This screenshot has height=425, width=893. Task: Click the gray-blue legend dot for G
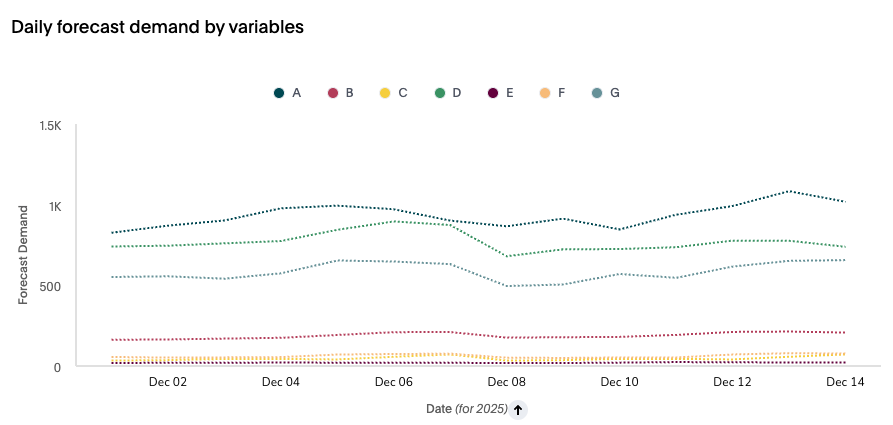(597, 93)
